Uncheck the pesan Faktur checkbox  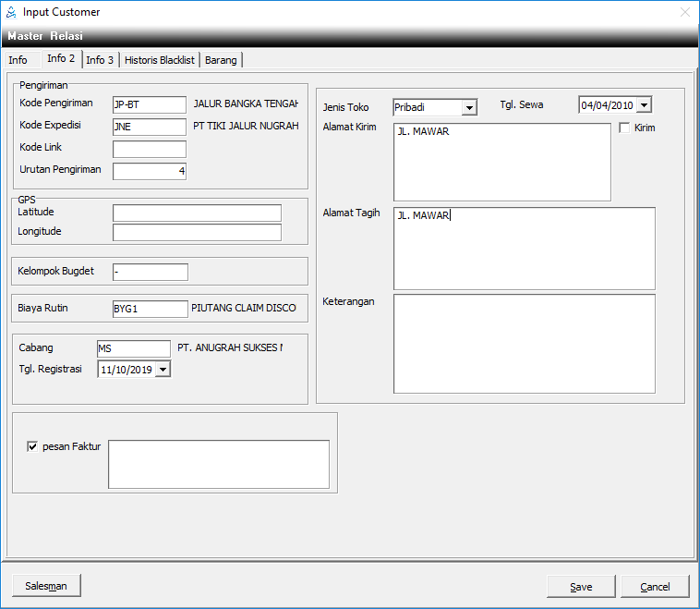(33, 446)
